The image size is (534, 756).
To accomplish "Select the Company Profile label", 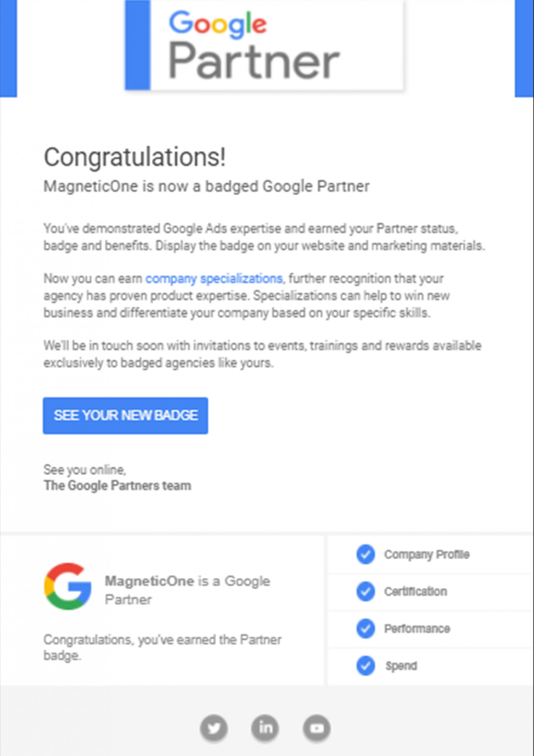I will tap(427, 555).
